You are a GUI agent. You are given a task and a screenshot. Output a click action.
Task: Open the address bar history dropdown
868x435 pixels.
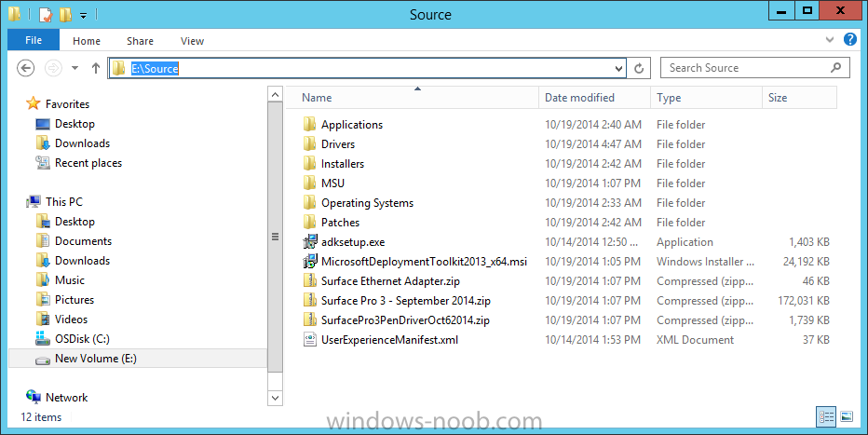click(x=618, y=69)
